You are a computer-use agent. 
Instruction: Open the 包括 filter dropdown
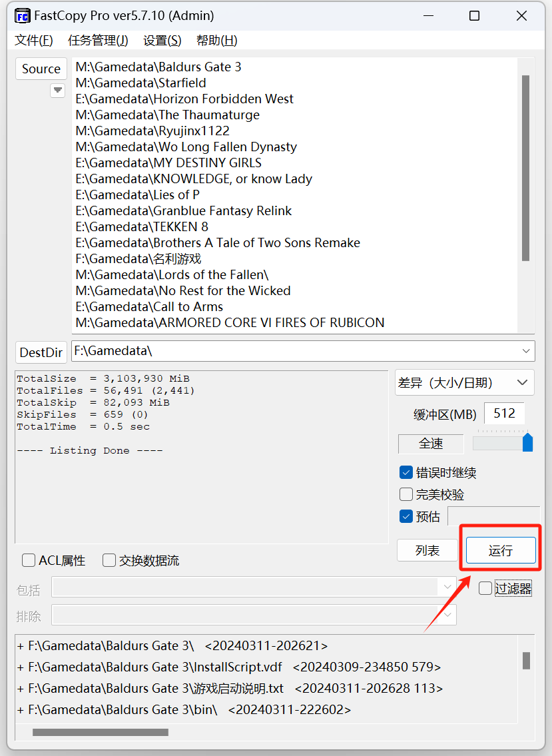[447, 587]
